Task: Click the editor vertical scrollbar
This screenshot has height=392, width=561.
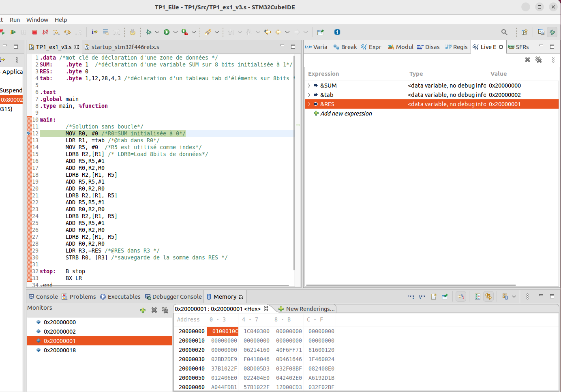Action: click(294, 162)
